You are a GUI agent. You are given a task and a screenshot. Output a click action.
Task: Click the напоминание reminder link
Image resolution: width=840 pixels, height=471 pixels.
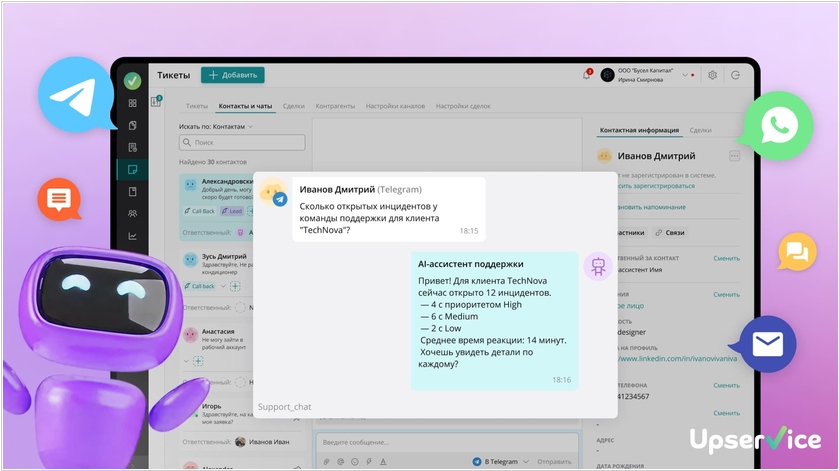(x=651, y=207)
